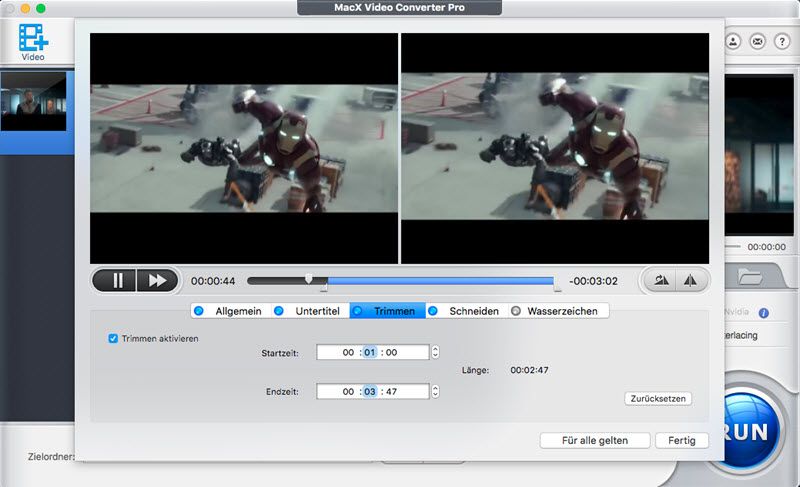Click the elapsed time 00:00:44
This screenshot has width=800, height=487.
pyautogui.click(x=213, y=281)
